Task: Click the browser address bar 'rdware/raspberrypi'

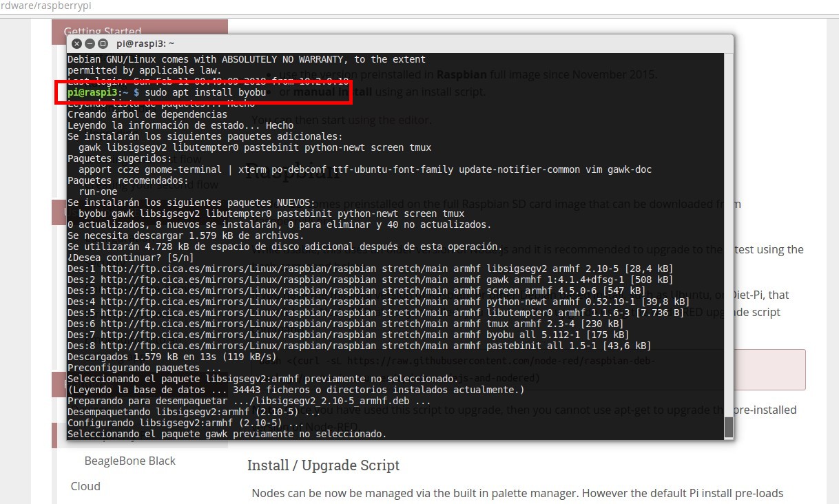Action: pos(45,6)
